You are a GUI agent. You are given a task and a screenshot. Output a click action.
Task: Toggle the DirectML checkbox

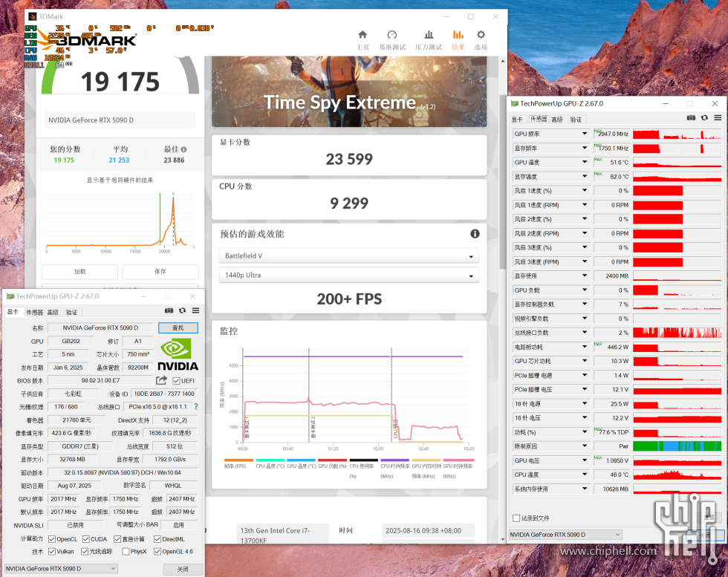tap(157, 539)
